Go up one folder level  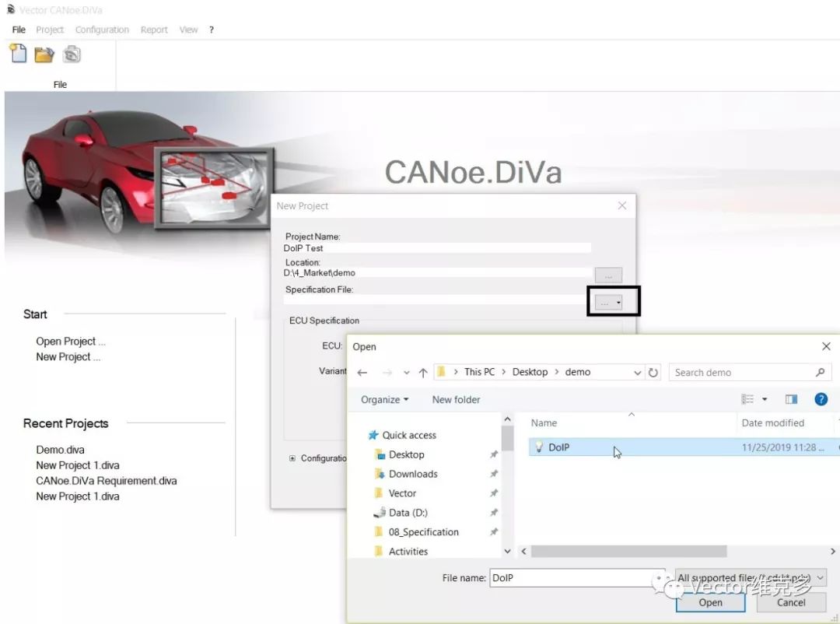(x=423, y=373)
